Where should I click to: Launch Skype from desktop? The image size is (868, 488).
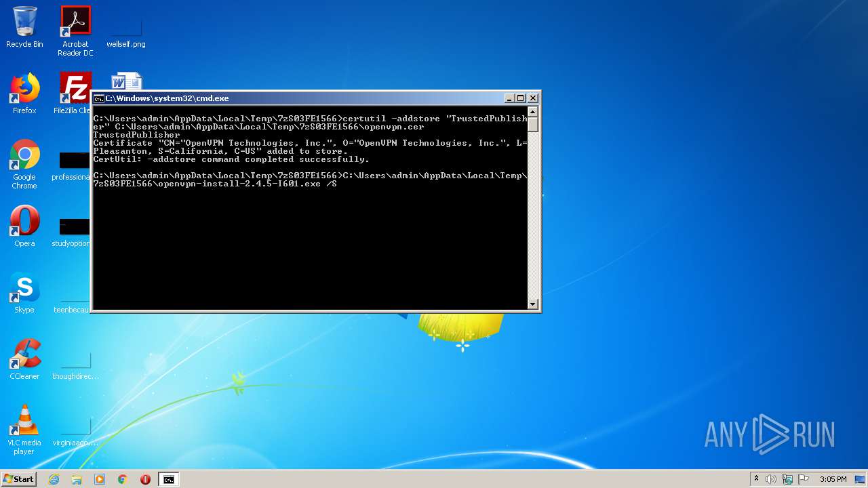click(x=24, y=293)
